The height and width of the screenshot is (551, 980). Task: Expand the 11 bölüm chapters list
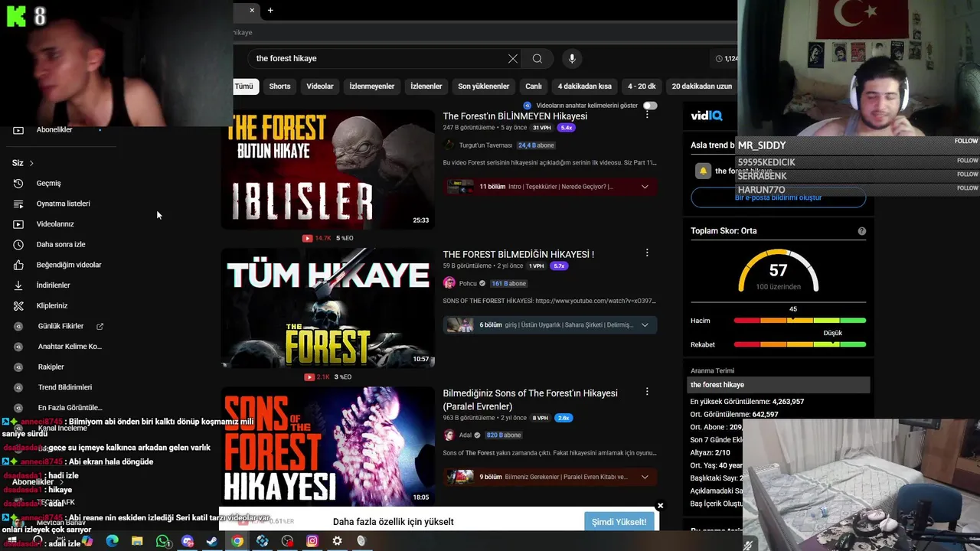pos(645,187)
